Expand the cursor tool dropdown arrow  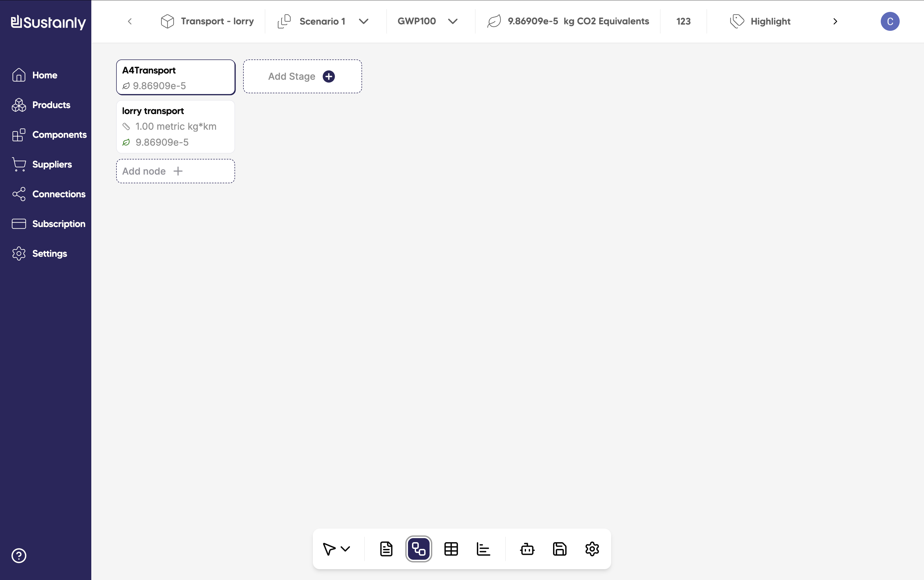click(346, 549)
